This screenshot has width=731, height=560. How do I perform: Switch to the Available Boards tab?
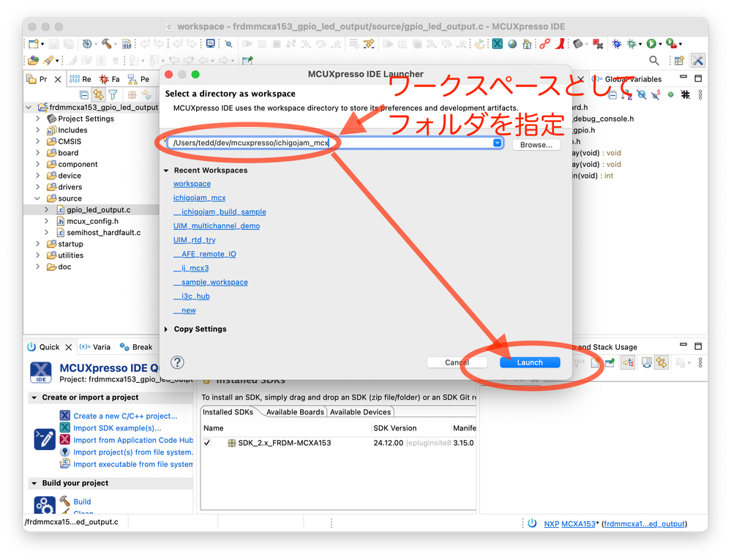[295, 412]
